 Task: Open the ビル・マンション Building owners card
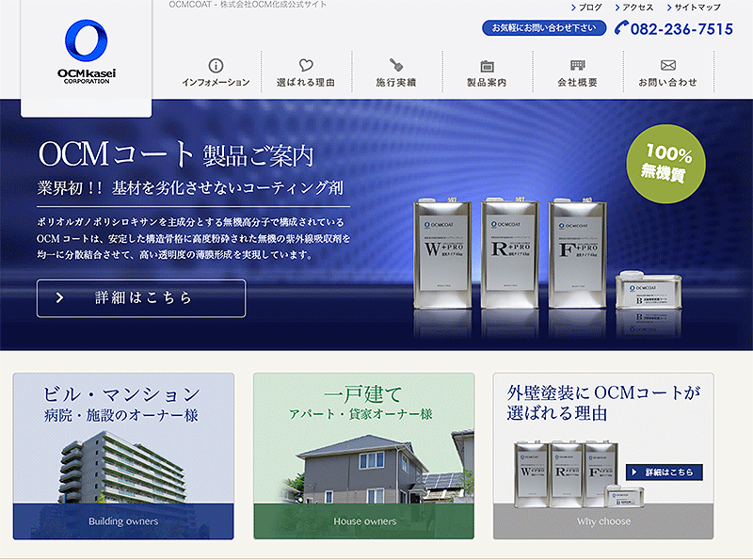point(123,456)
